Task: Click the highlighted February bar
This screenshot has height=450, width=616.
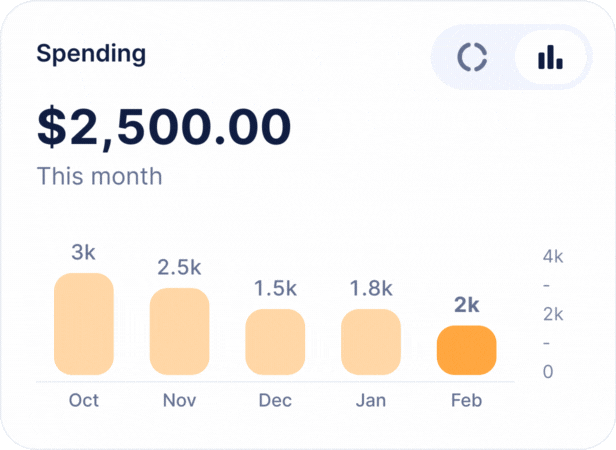Action: [x=467, y=350]
